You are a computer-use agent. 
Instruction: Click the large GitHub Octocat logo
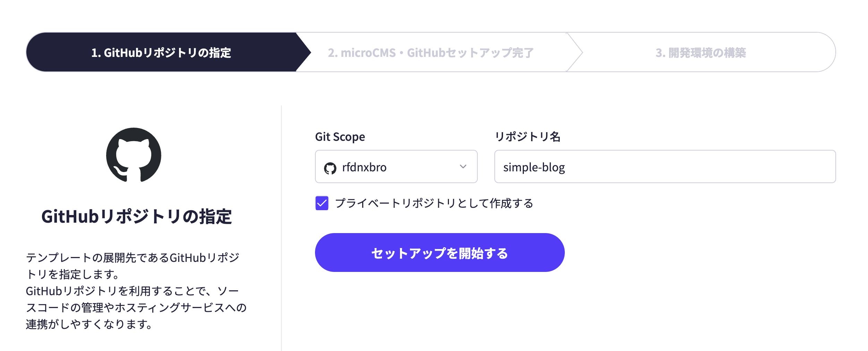pyautogui.click(x=134, y=155)
